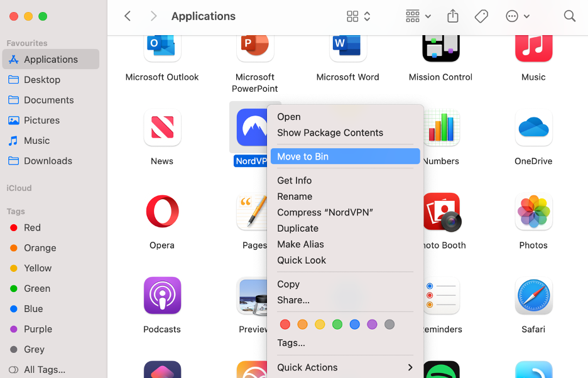Open Mission Control
The height and width of the screenshot is (378, 588).
point(440,46)
